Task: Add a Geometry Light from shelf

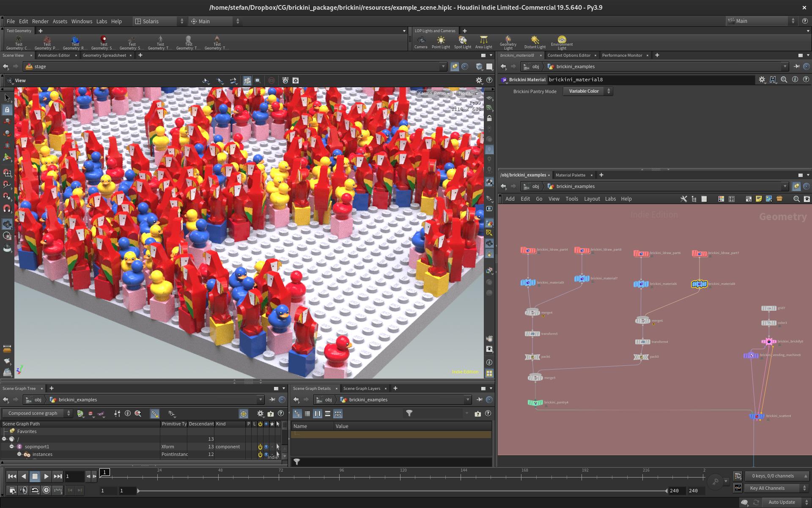Action: [x=508, y=42]
